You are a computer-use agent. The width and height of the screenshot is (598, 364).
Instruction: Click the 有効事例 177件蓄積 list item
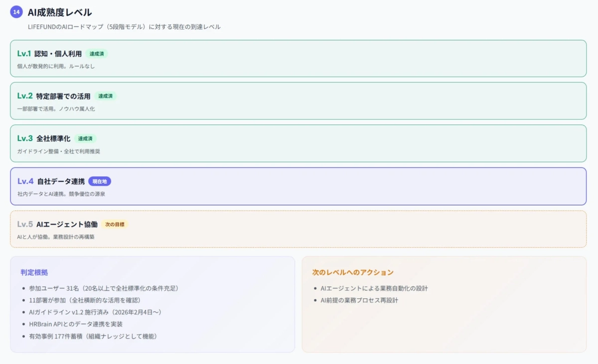coord(92,336)
